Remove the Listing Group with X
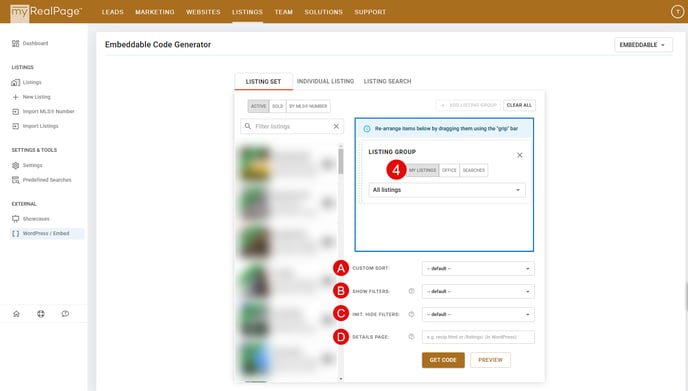 [520, 155]
